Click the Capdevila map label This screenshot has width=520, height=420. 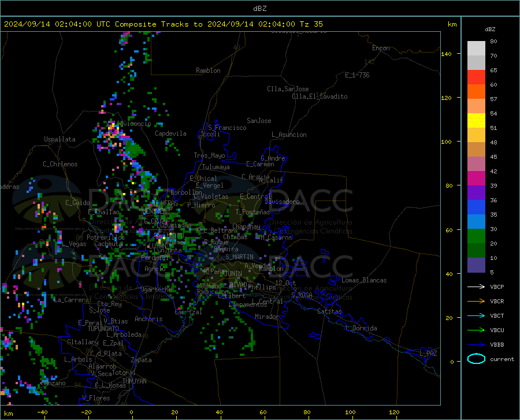pos(170,133)
